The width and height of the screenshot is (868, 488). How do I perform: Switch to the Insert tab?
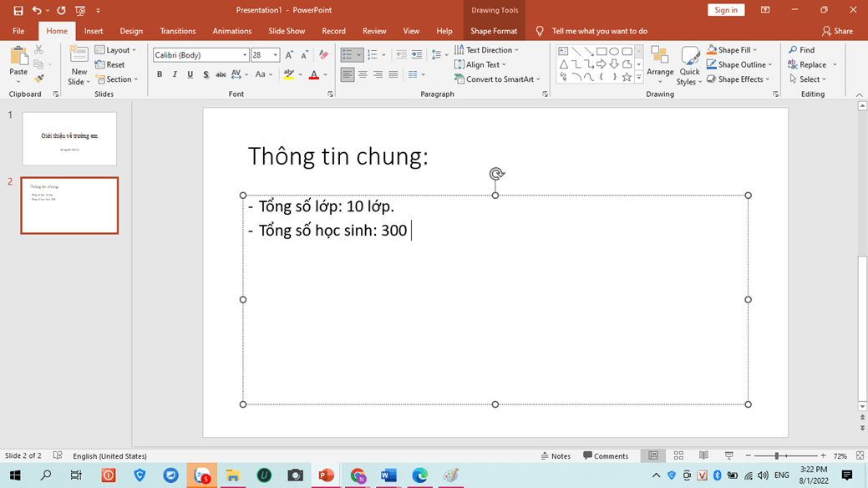click(x=94, y=31)
